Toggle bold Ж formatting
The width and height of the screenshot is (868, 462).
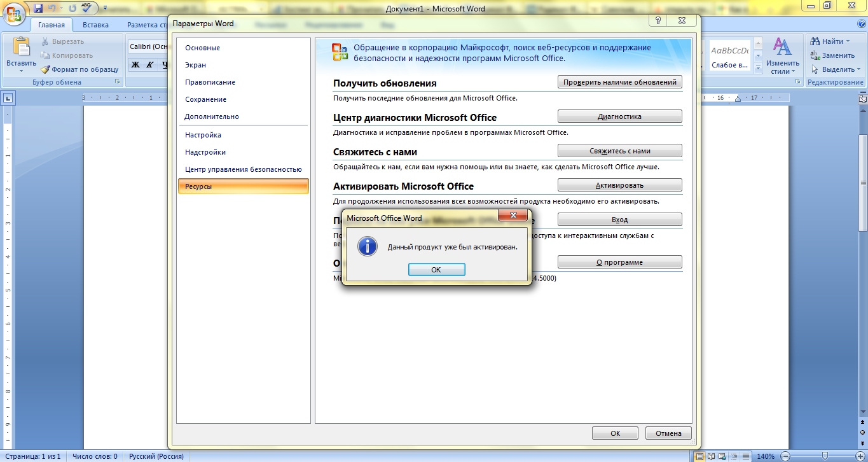135,64
